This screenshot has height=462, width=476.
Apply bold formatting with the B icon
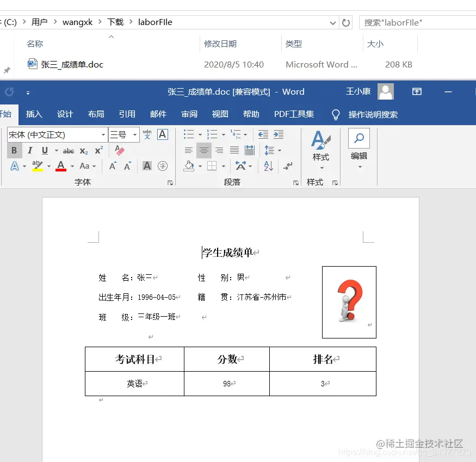[14, 150]
